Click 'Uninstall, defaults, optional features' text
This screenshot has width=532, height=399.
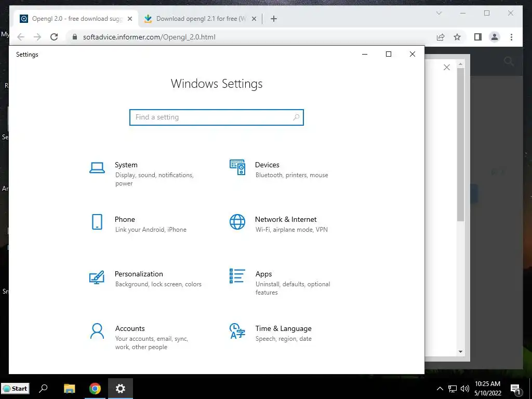click(293, 288)
